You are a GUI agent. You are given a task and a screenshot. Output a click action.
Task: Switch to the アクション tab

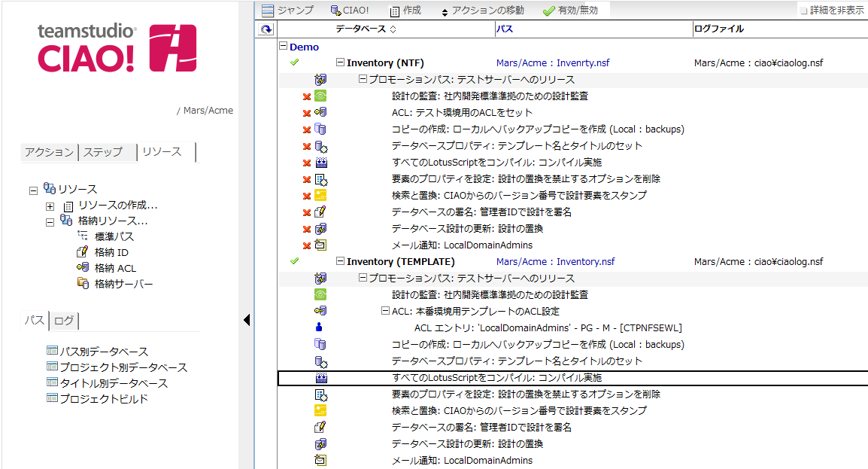[x=49, y=152]
